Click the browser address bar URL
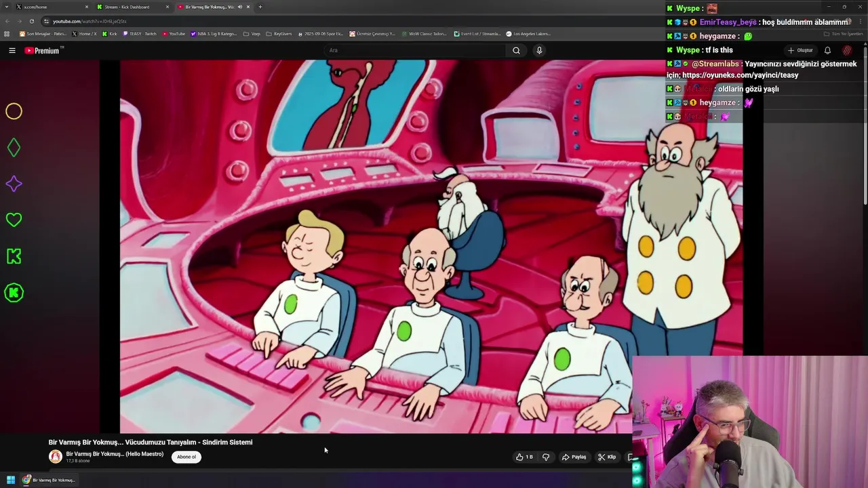The image size is (868, 488). tap(90, 21)
